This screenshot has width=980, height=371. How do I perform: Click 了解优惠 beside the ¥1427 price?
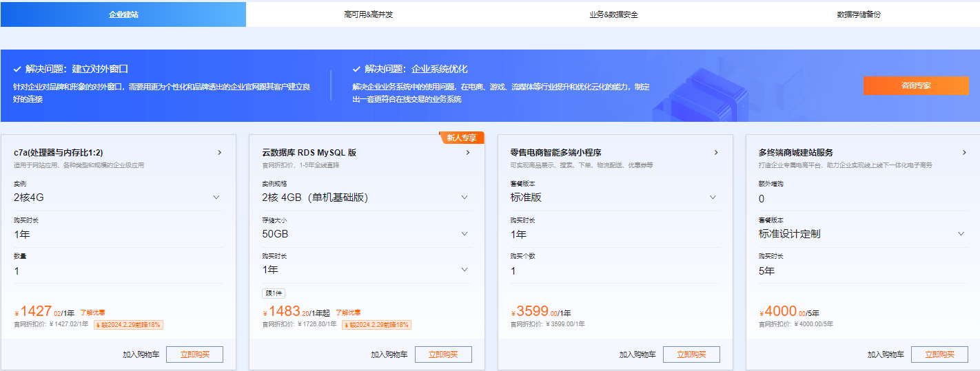click(x=92, y=312)
